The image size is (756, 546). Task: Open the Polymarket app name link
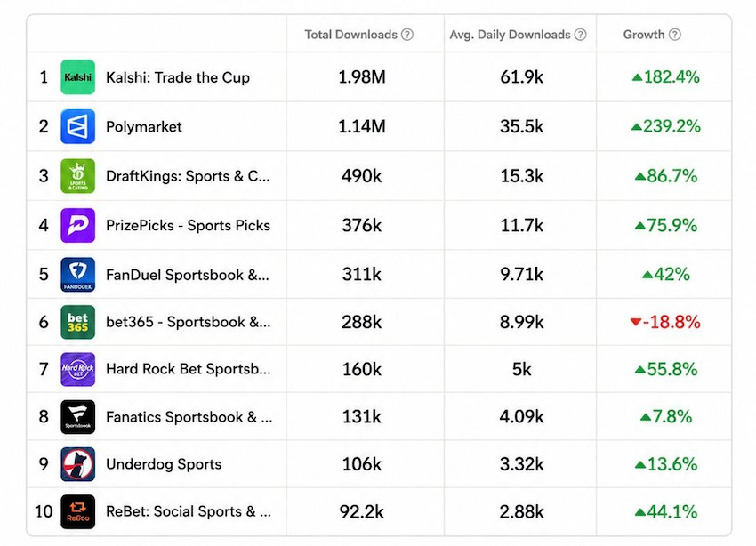(144, 127)
